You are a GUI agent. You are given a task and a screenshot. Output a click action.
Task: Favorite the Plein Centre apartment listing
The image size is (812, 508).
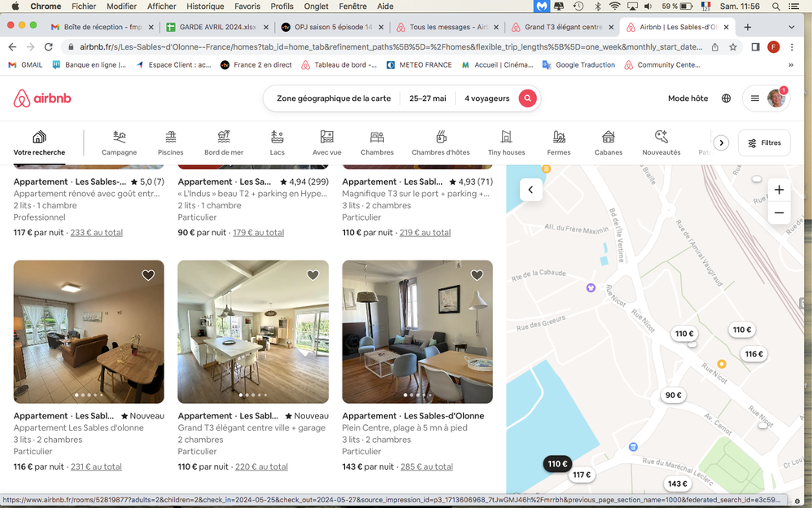[x=477, y=276]
